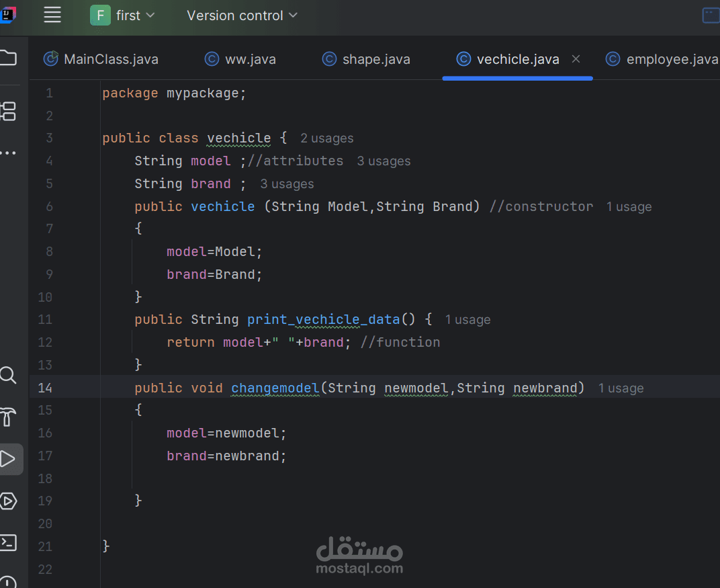Close the vechicle.java tab
The width and height of the screenshot is (720, 588).
click(x=576, y=59)
